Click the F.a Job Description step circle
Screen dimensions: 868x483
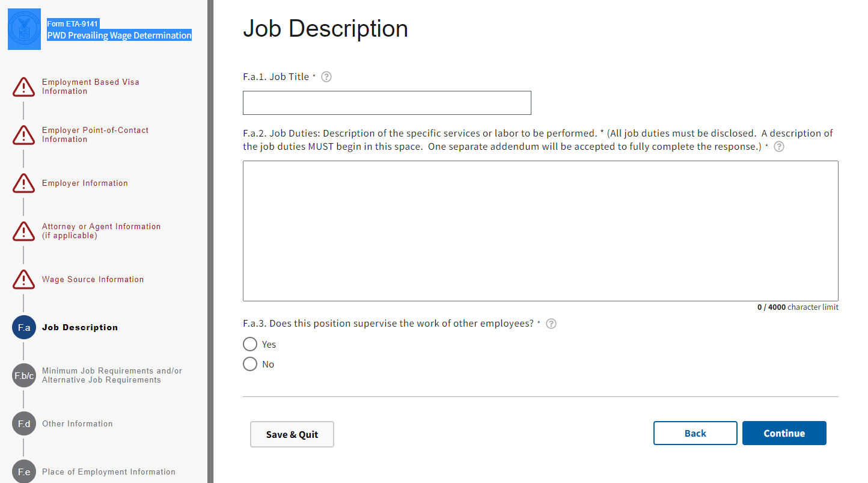point(24,328)
